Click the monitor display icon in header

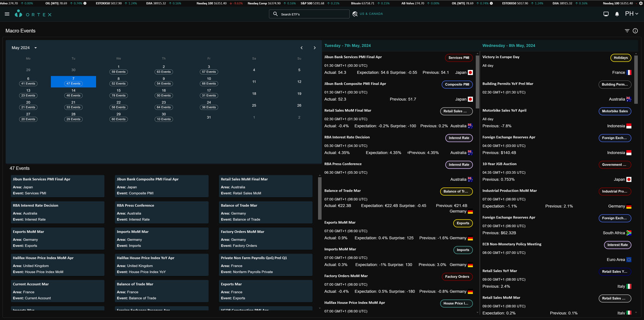click(606, 14)
